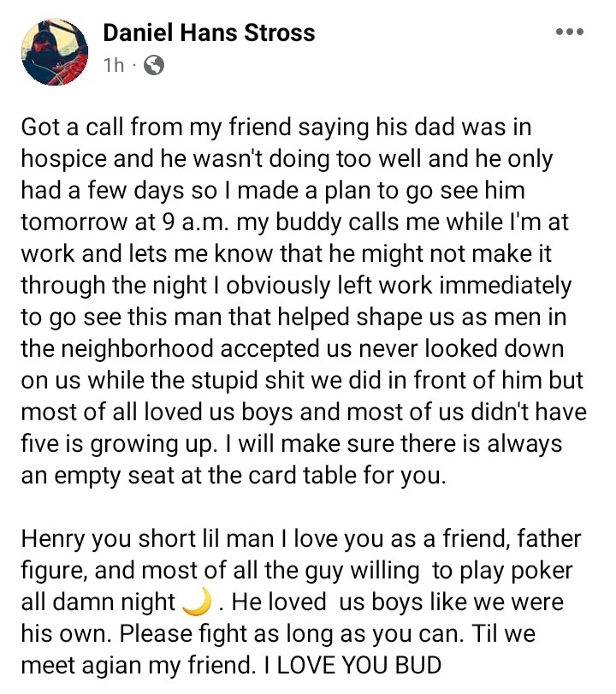Open the post via the 1h timestamp
This screenshot has width=616, height=694.
coord(112,65)
